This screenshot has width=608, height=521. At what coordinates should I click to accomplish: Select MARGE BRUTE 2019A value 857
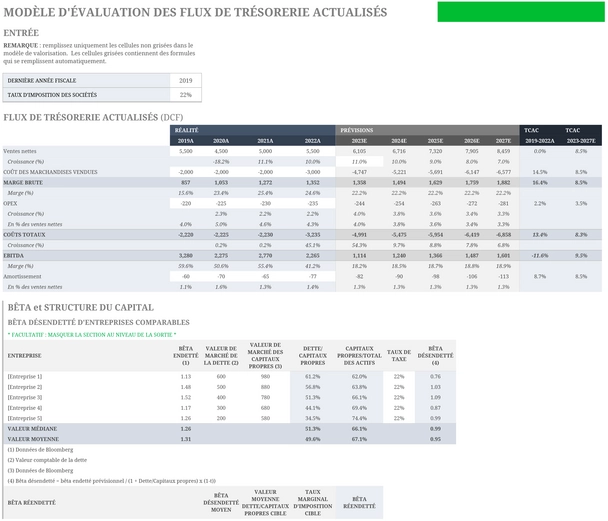click(x=186, y=183)
